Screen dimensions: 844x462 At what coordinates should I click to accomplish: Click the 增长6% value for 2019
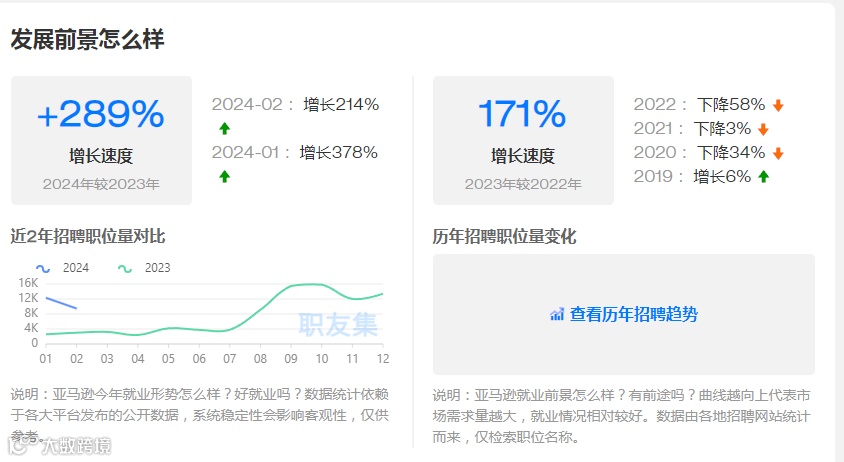(x=722, y=177)
